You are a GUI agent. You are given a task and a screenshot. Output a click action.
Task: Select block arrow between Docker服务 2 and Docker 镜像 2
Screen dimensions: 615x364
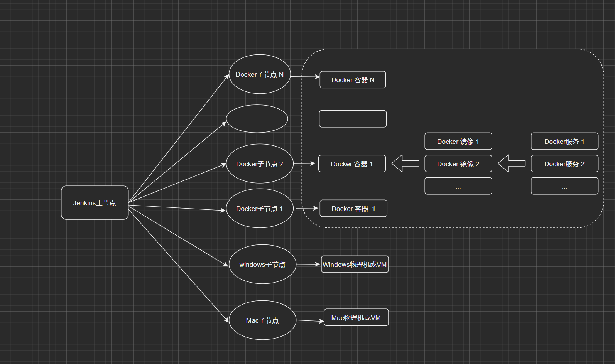point(512,163)
